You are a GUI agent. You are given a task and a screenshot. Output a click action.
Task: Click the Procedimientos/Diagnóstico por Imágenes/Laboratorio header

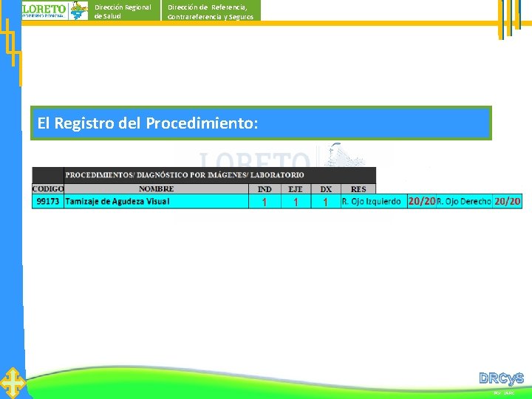[219, 175]
